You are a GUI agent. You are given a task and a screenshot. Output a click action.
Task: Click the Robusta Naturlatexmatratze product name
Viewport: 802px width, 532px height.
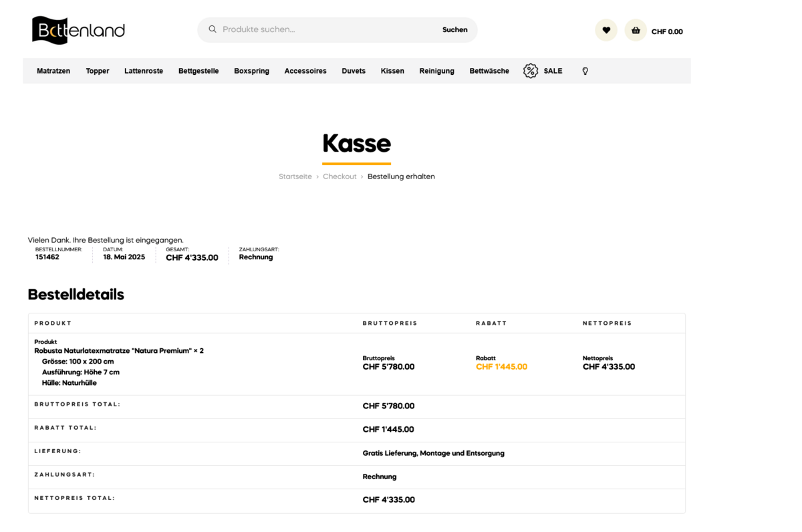click(x=114, y=351)
